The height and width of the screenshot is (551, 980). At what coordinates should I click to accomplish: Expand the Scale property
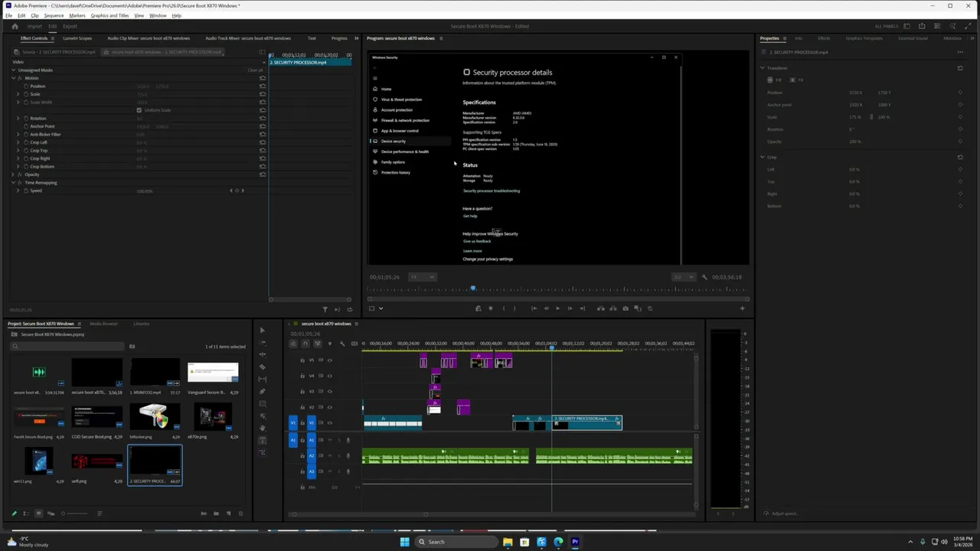click(18, 94)
